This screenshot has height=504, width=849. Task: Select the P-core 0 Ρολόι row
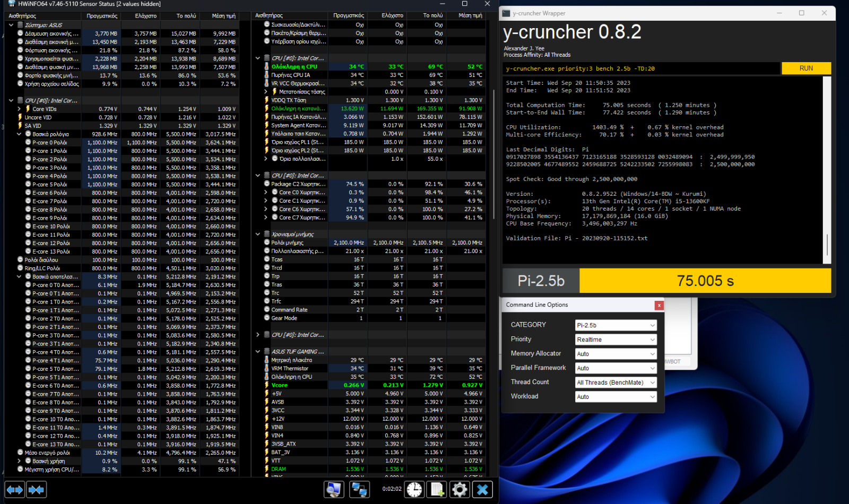point(122,143)
